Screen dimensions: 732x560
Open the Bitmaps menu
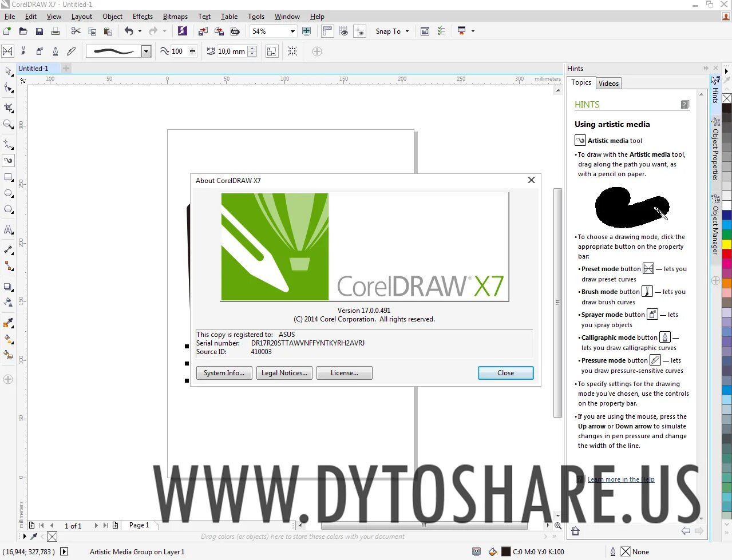(175, 16)
